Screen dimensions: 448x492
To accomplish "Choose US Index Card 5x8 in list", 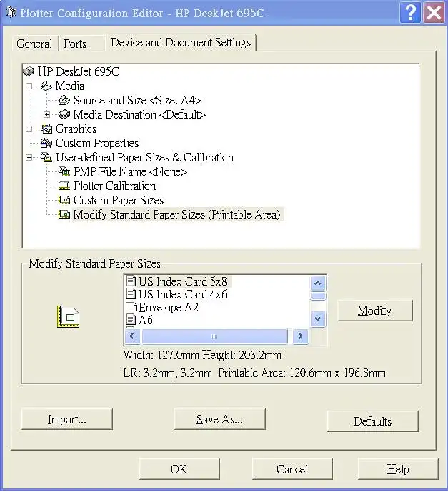I will pyautogui.click(x=183, y=281).
